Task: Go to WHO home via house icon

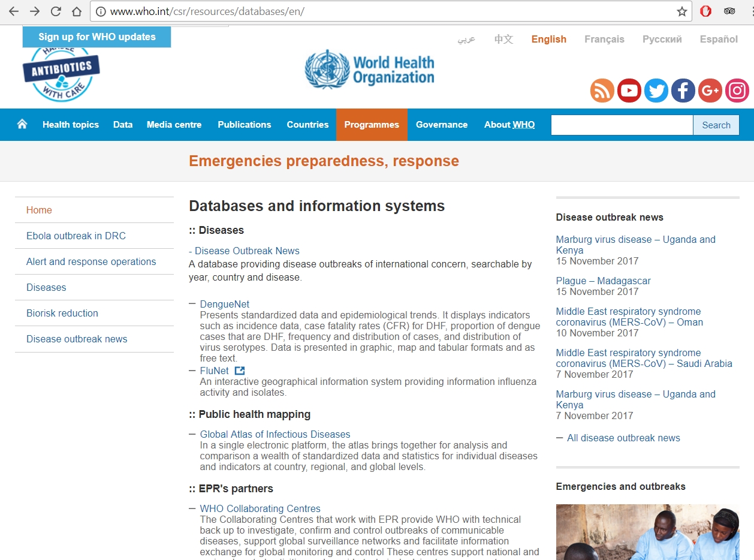Action: (22, 124)
